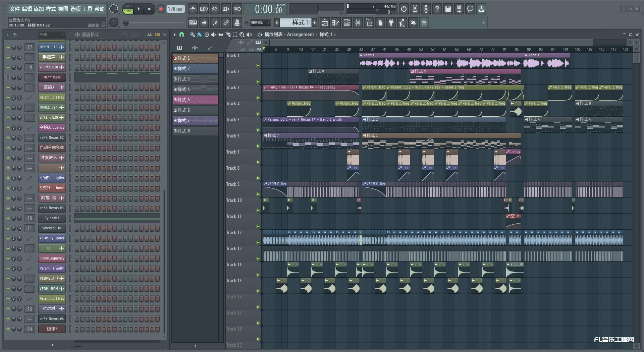Open the browser view icon
Viewport: 644px width, 352px height.
pos(369,23)
